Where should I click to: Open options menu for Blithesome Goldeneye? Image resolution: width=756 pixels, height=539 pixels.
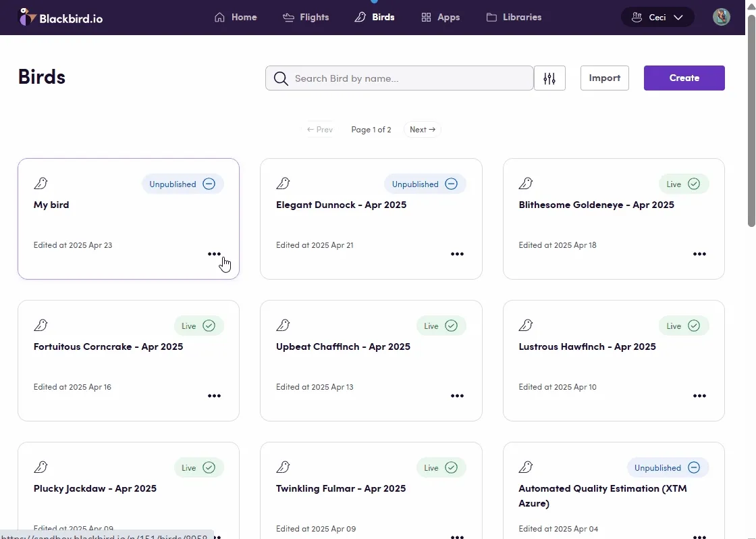[699, 254]
